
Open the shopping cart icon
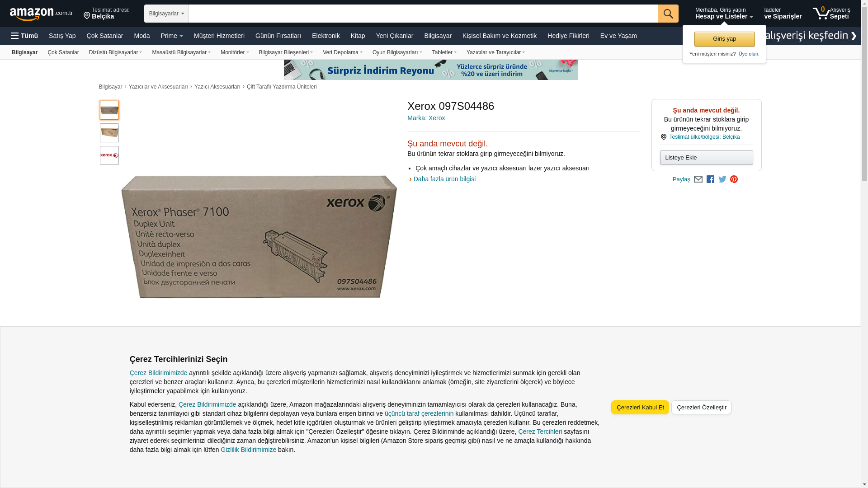pos(831,13)
